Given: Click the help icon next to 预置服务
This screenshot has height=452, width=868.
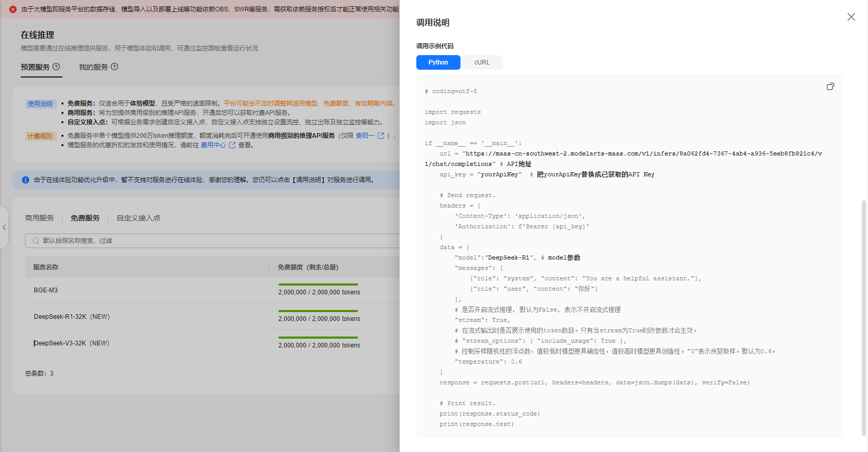Looking at the screenshot, I should pyautogui.click(x=56, y=67).
